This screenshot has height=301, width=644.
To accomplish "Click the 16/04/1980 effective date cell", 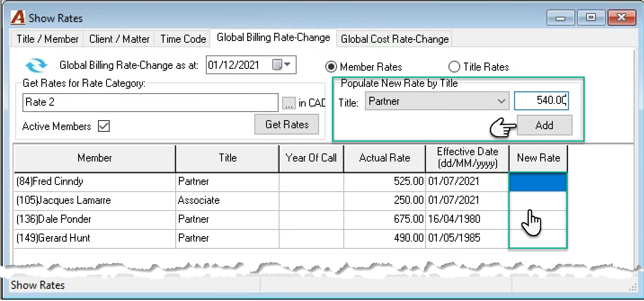I will [x=467, y=220].
